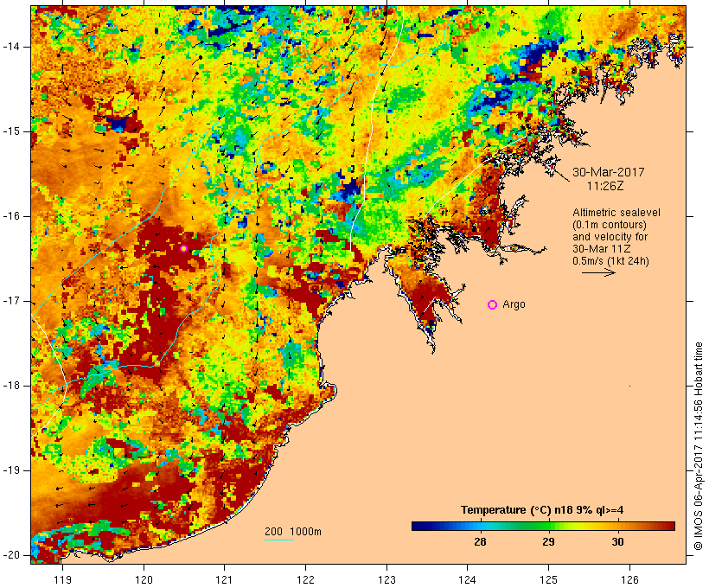Click the Argo legend circle marker
Screen dimensions: 709x588
pos(493,305)
